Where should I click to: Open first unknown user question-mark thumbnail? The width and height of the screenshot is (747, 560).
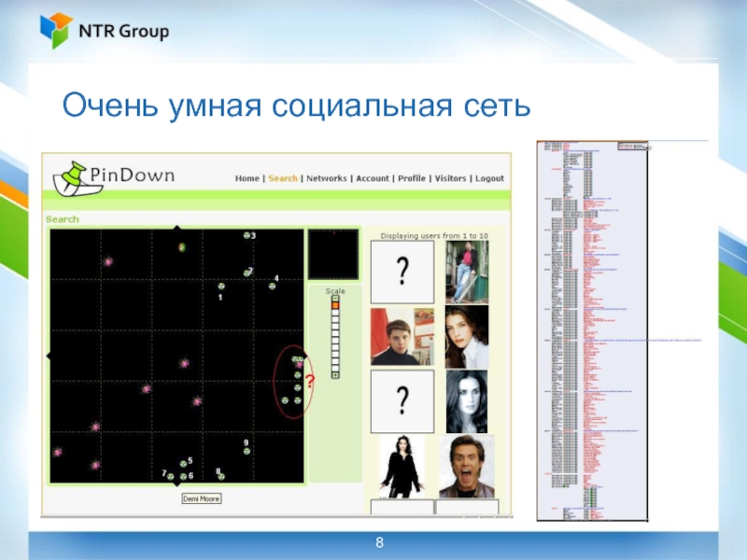tap(402, 272)
